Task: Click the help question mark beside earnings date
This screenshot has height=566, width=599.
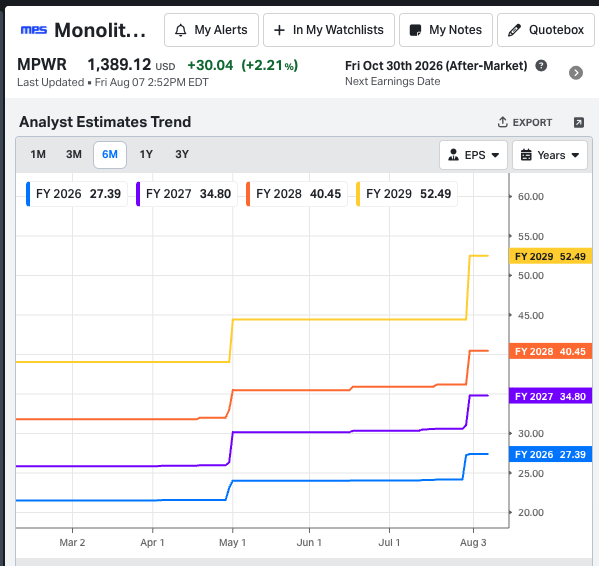Action: click(541, 66)
